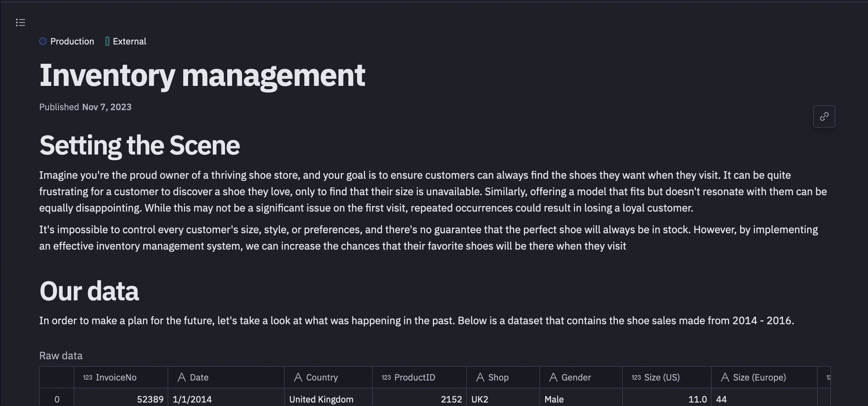Select the Size (Europe) column header
Viewport: 868px width, 406px height.
click(x=759, y=377)
